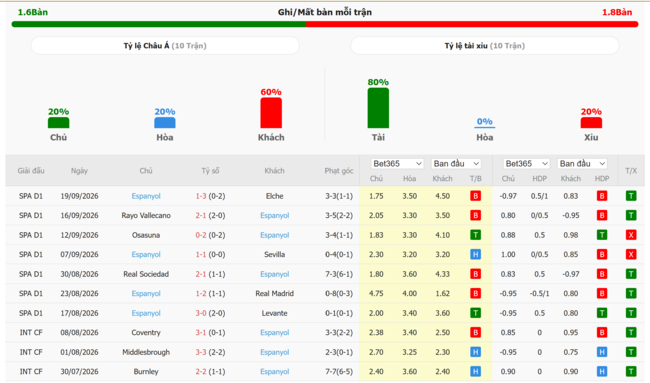The width and height of the screenshot is (650, 383).
Task: Open Espanyol link in the Osasuna row
Action: pos(274,235)
